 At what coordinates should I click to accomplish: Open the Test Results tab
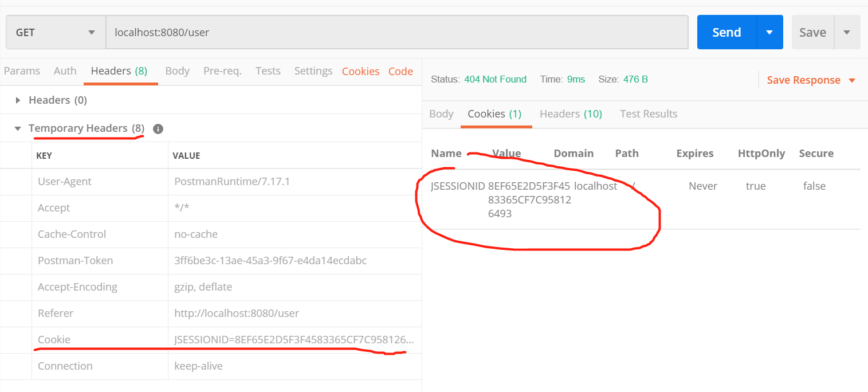(649, 114)
